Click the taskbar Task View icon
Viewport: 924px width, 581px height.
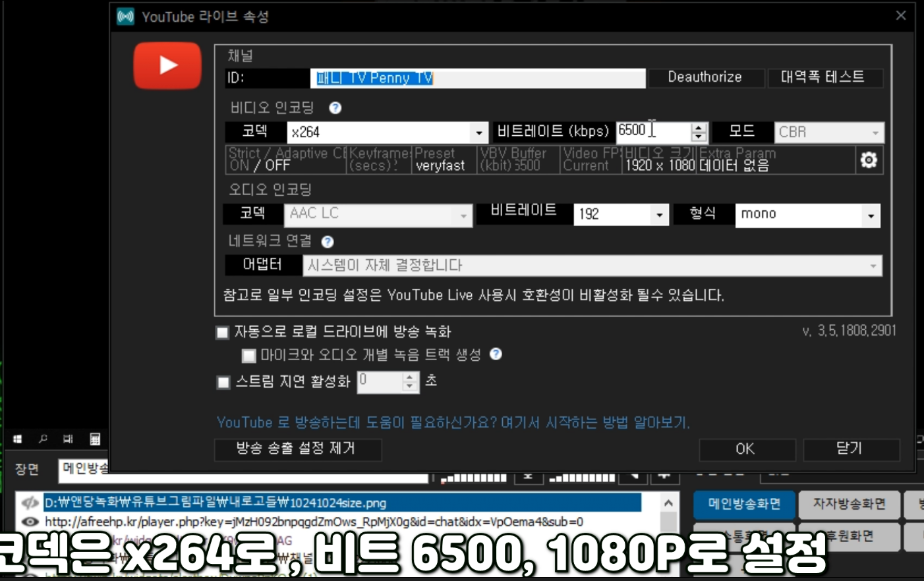coord(68,439)
